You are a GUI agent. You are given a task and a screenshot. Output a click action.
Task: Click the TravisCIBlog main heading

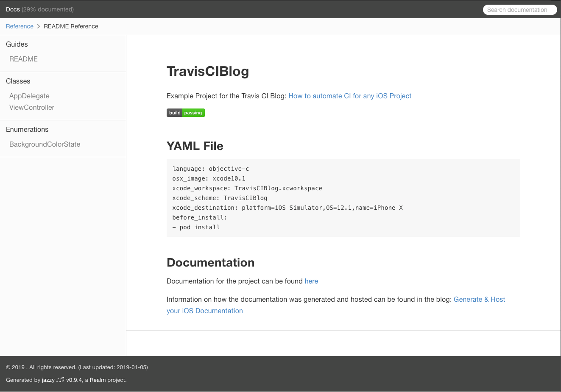(x=208, y=71)
